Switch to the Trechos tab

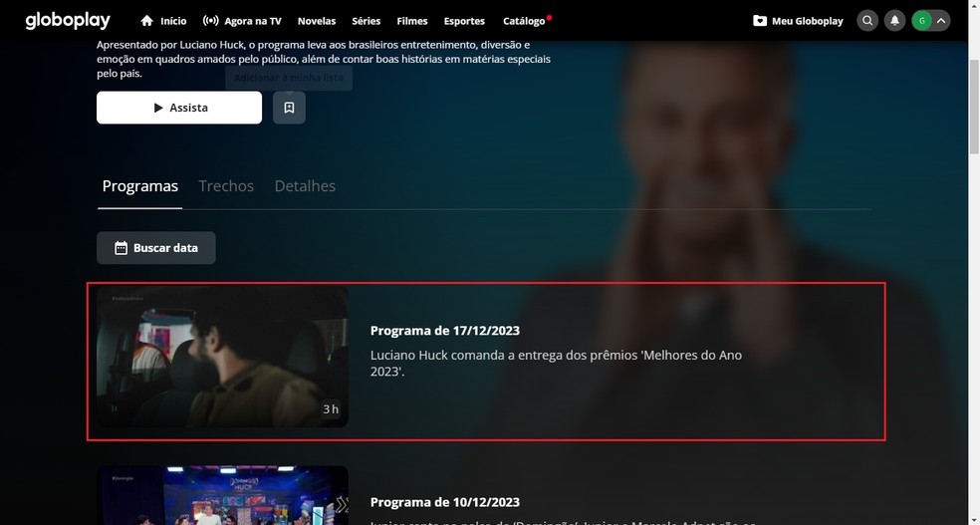(x=226, y=186)
